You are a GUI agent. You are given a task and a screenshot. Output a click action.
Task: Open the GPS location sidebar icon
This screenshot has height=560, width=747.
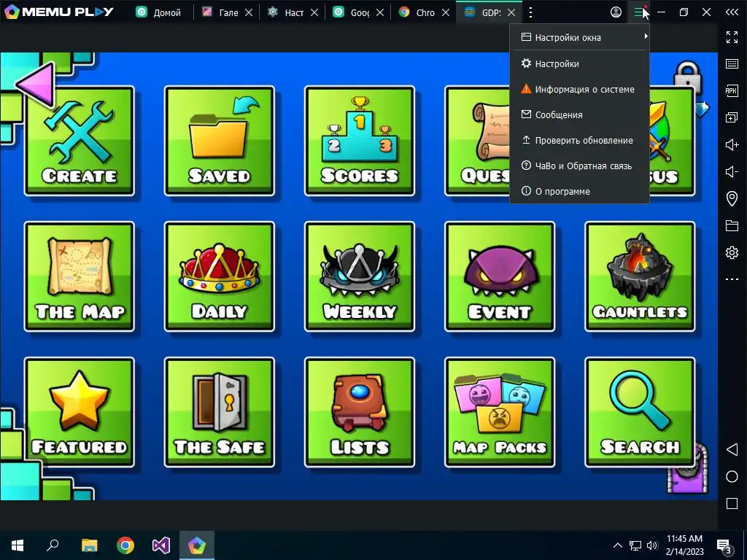pyautogui.click(x=732, y=198)
